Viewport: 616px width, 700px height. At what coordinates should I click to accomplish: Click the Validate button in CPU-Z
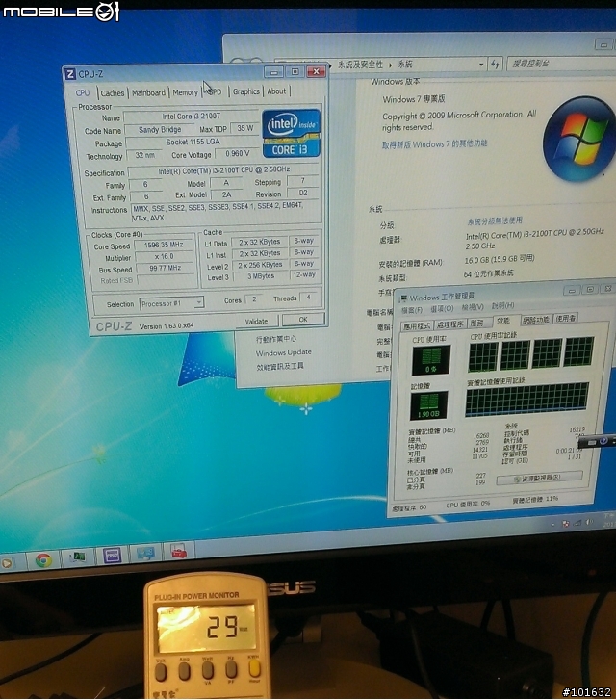(x=256, y=321)
